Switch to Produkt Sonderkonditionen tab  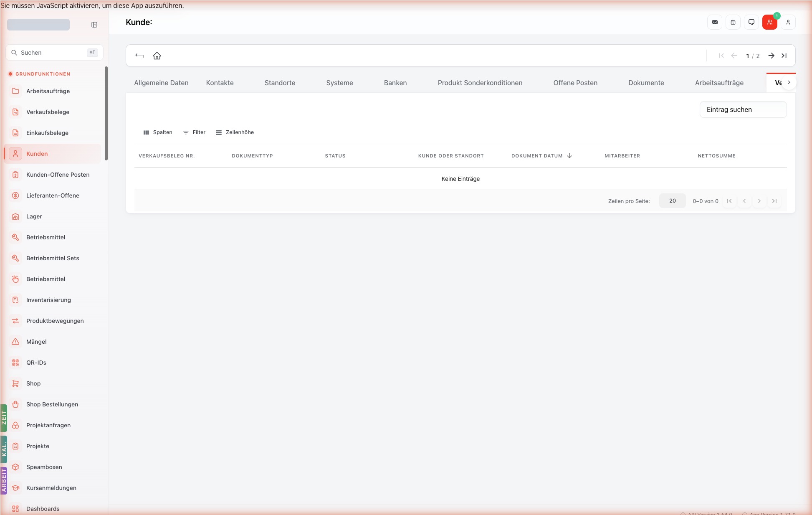point(480,83)
